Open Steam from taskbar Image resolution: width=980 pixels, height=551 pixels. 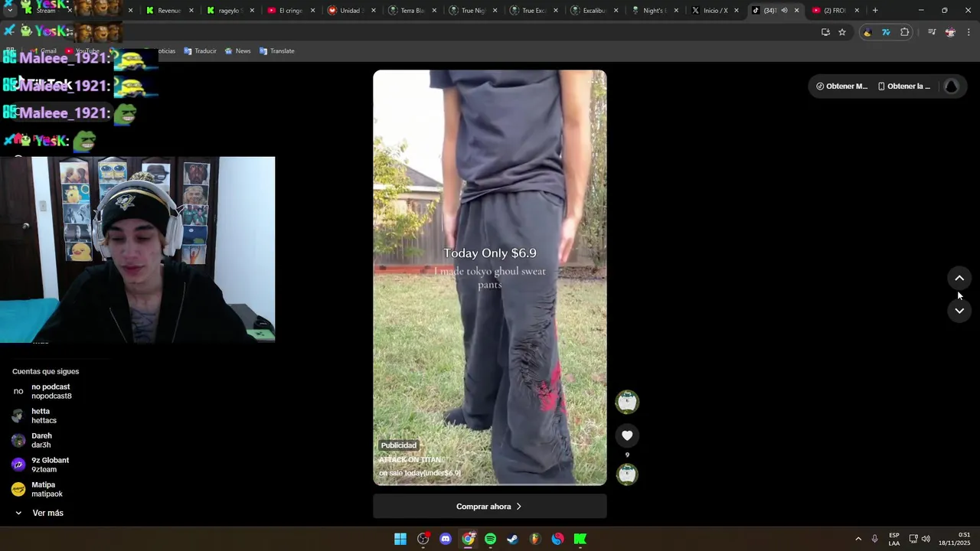(x=513, y=539)
